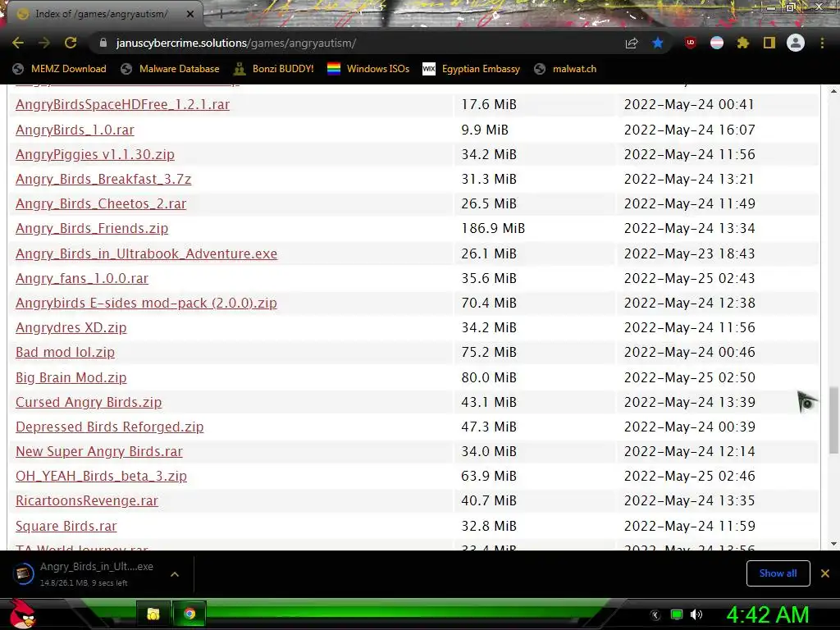Download Angry_Birds_Breakfast_3.7z
The image size is (840, 630).
103,180
